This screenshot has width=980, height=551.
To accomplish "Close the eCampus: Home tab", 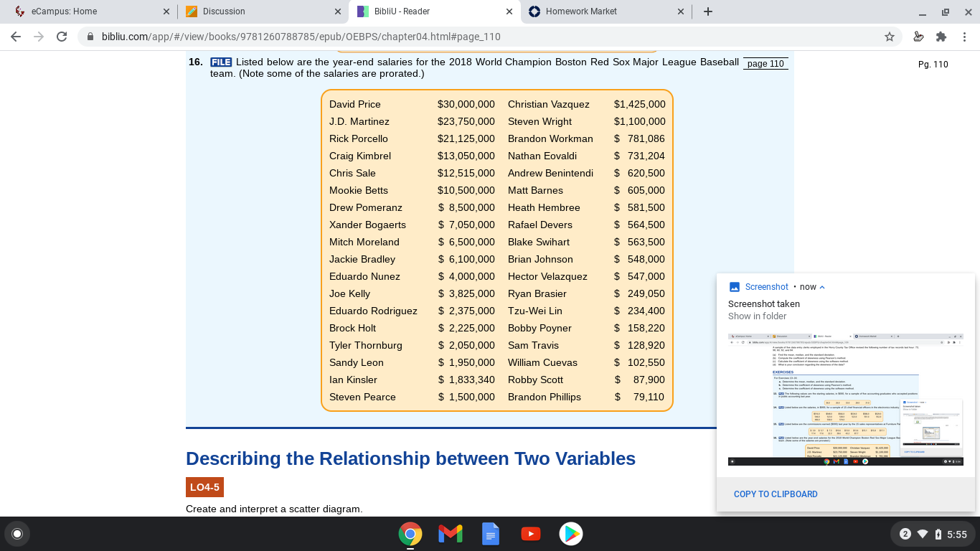I will pyautogui.click(x=166, y=11).
